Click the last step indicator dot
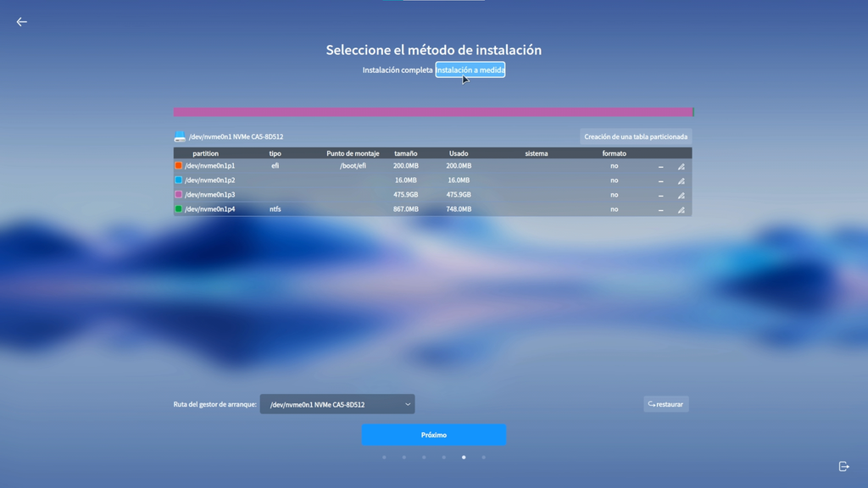This screenshot has height=488, width=868. click(x=483, y=457)
